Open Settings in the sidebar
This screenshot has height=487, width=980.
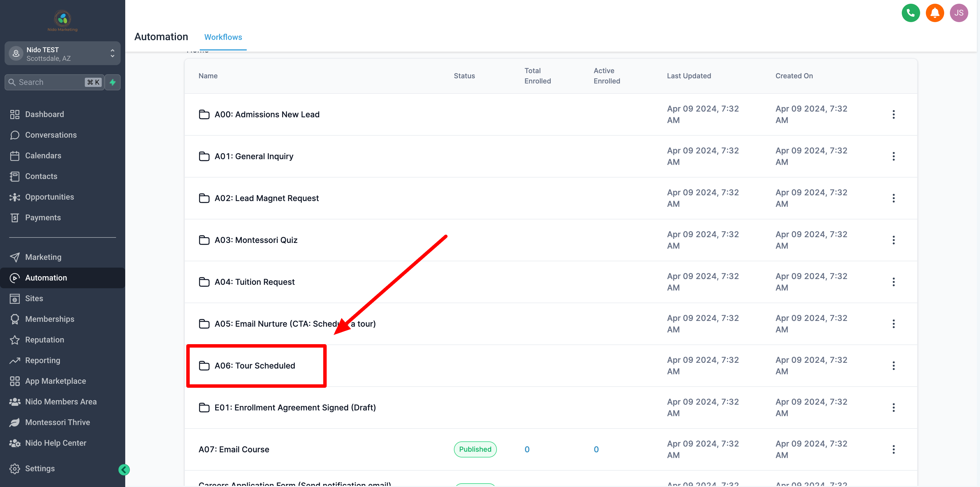coord(62,468)
